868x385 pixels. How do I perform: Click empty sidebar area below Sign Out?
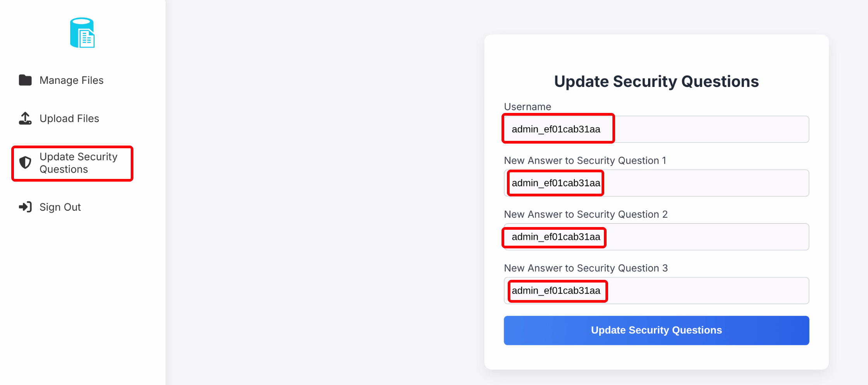(82, 295)
